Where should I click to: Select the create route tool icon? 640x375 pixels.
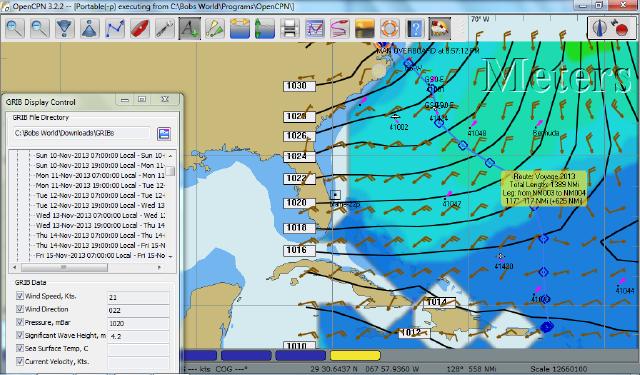pyautogui.click(x=115, y=29)
